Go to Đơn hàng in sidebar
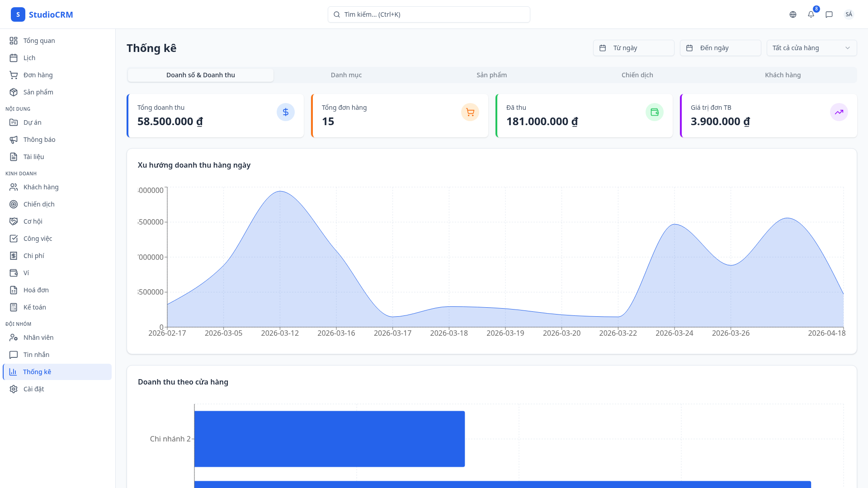 pyautogui.click(x=38, y=75)
